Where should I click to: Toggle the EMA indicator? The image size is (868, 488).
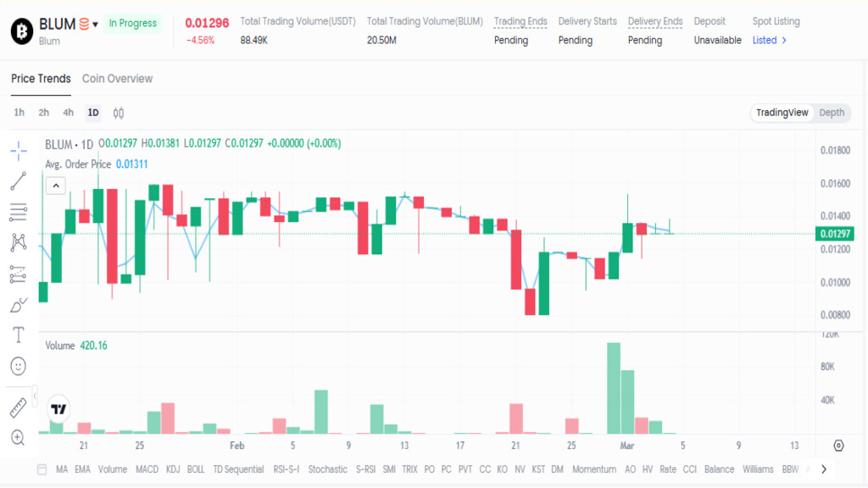(x=82, y=469)
